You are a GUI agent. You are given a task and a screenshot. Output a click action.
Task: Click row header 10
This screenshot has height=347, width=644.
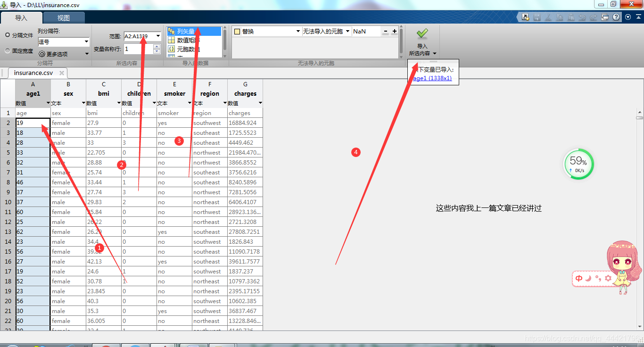[8, 202]
